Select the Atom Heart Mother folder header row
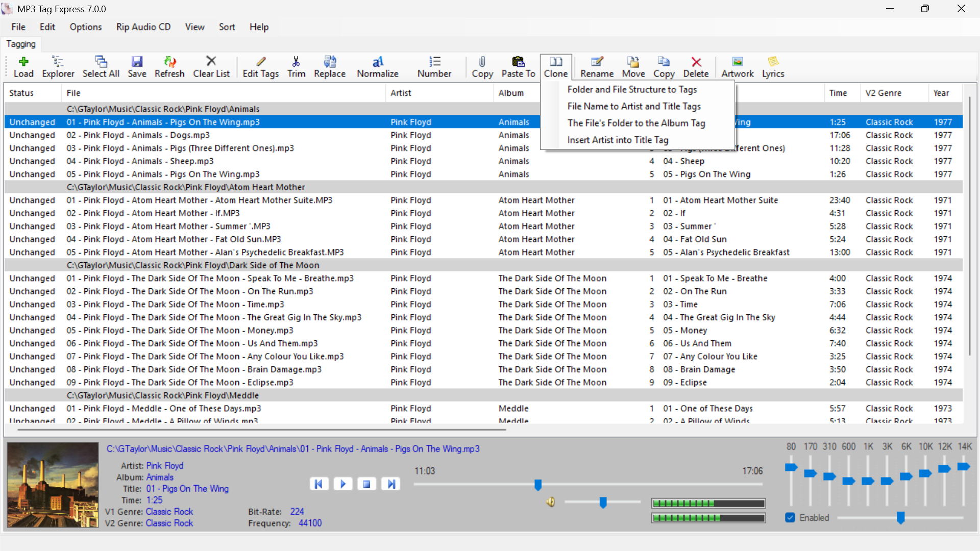The image size is (980, 551). point(483,187)
